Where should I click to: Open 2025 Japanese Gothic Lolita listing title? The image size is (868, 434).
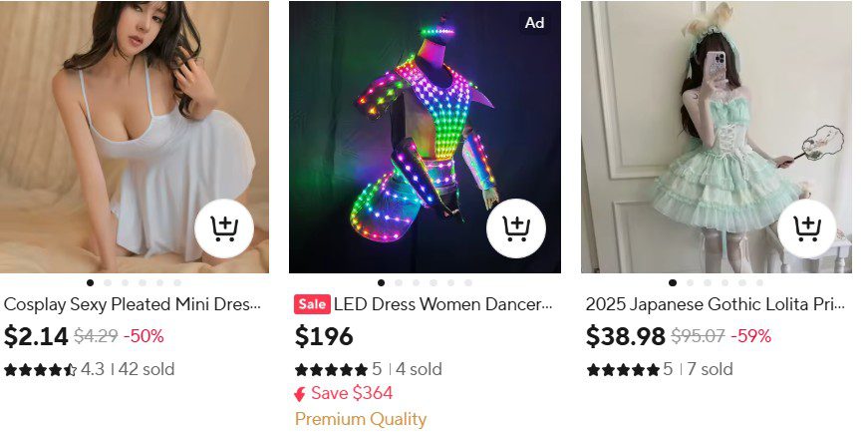715,304
